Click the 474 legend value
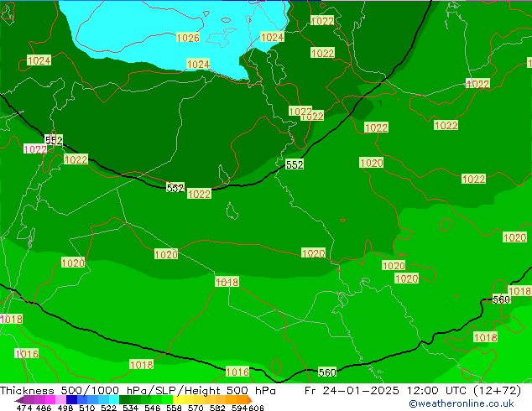Viewport: 532px width, 411px height. pyautogui.click(x=24, y=408)
